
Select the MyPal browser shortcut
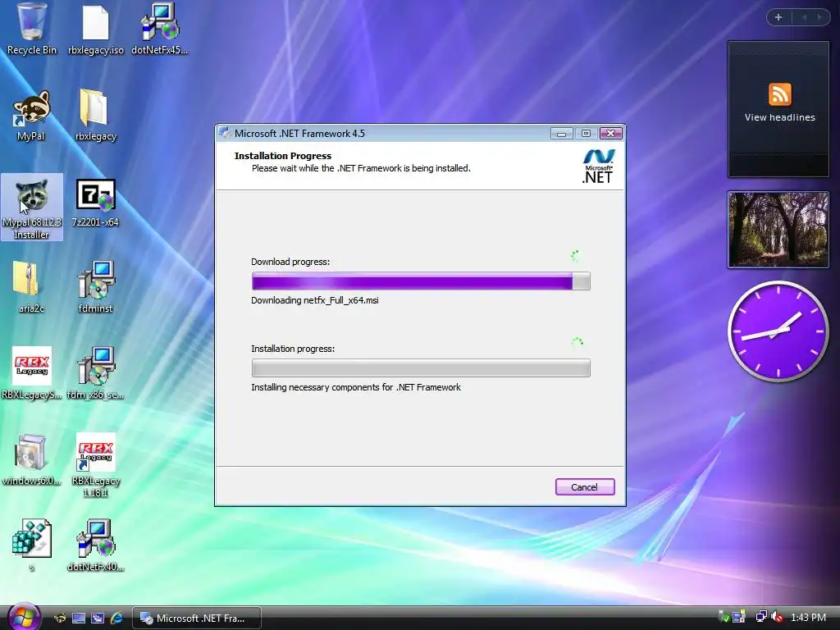pyautogui.click(x=31, y=115)
